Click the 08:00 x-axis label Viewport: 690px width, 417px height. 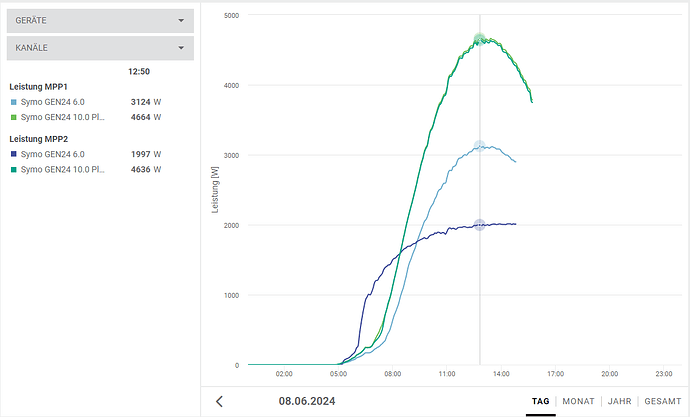coord(393,374)
